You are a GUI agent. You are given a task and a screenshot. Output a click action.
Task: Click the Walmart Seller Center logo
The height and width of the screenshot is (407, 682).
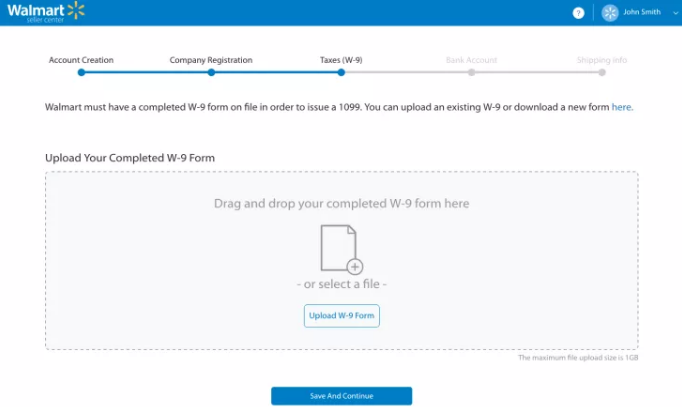point(46,12)
